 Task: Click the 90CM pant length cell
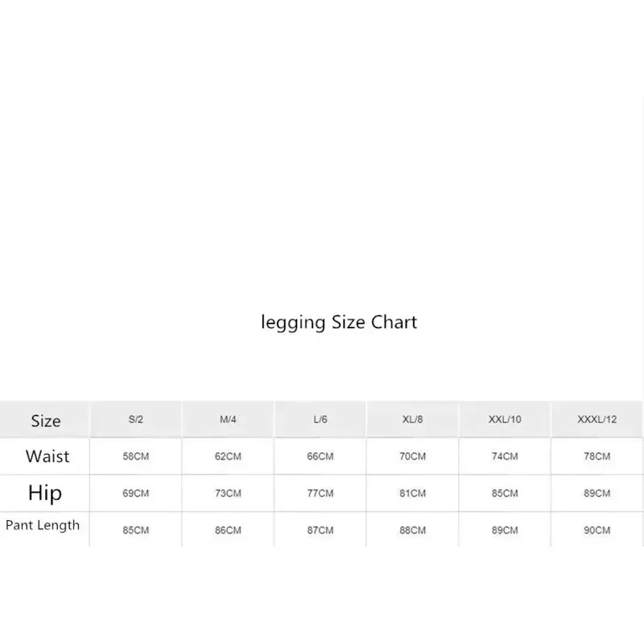coord(597,530)
